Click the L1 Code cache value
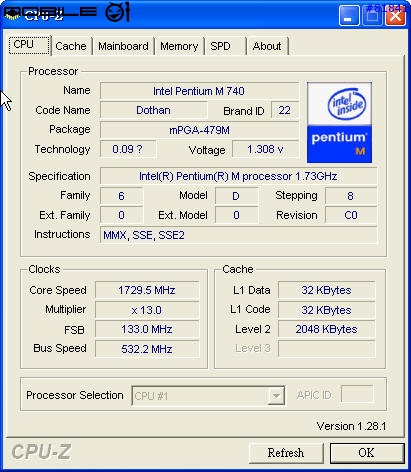This screenshot has height=472, width=411. [x=326, y=310]
